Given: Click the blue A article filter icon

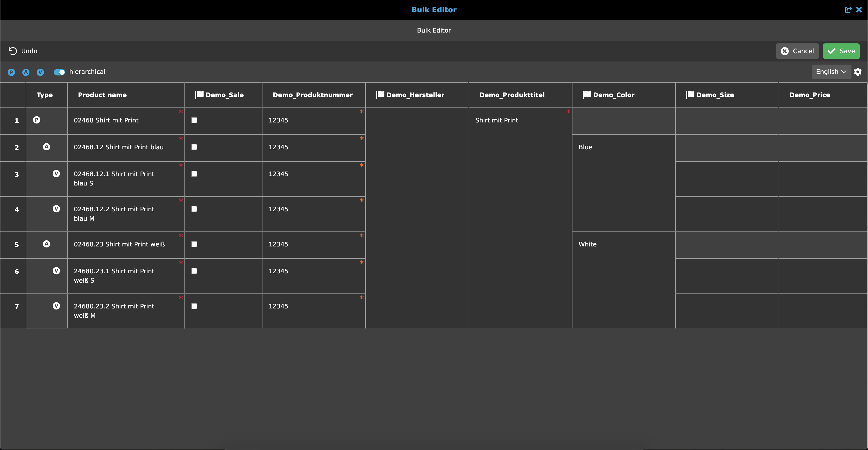Looking at the screenshot, I should pyautogui.click(x=26, y=72).
